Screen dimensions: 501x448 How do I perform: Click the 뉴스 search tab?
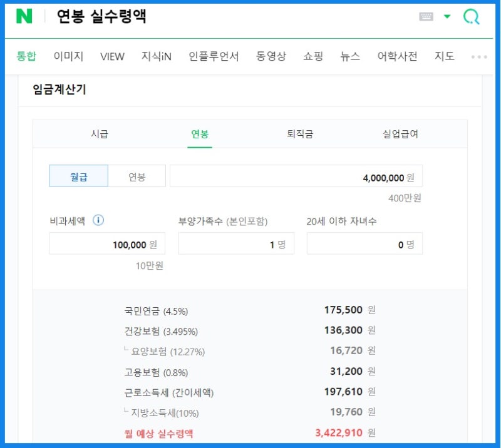pyautogui.click(x=349, y=56)
